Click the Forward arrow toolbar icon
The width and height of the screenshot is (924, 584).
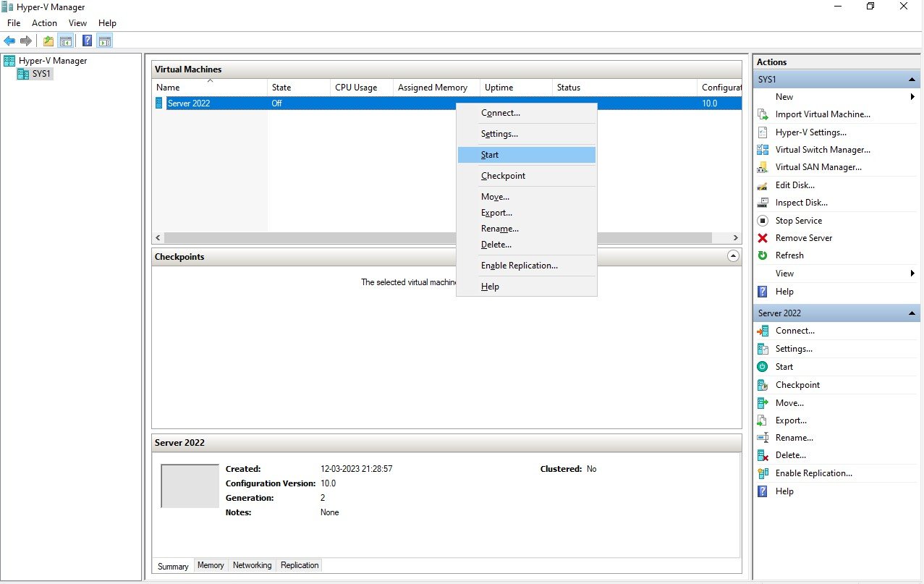click(26, 41)
